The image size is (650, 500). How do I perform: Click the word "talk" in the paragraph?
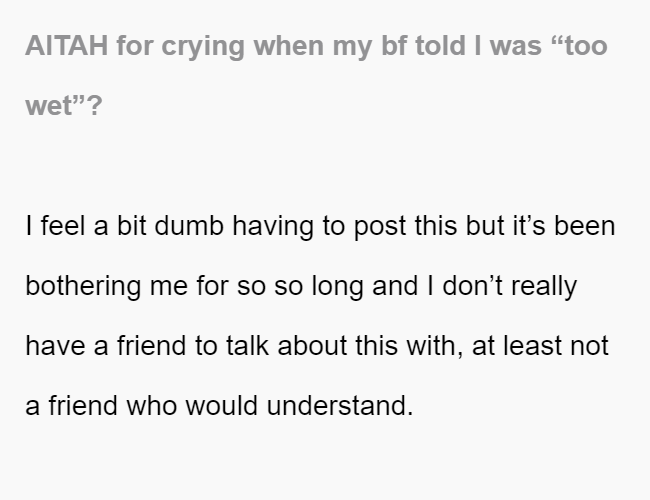[x=247, y=346]
